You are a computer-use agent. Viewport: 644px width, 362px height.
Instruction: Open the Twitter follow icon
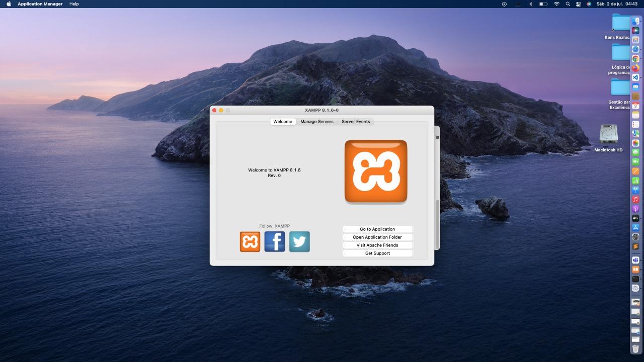click(299, 241)
